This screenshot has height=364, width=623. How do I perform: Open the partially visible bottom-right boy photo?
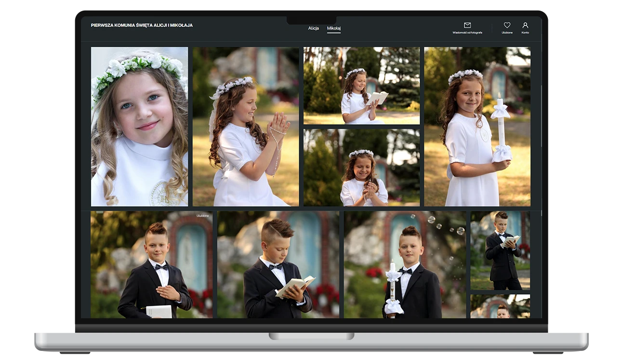500,306
